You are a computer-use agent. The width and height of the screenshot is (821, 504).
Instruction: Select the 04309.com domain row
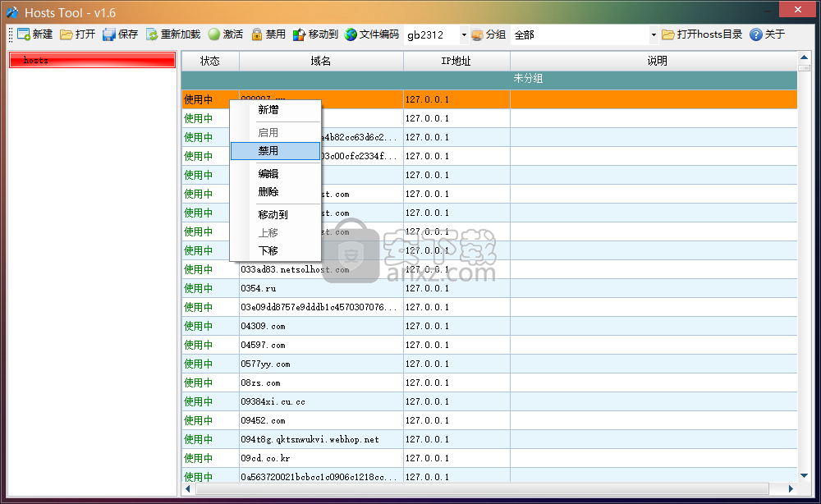tap(489, 326)
